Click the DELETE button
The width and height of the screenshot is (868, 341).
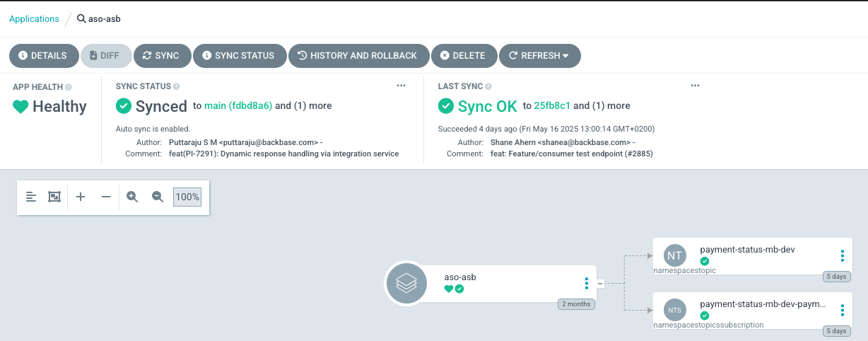(x=463, y=55)
